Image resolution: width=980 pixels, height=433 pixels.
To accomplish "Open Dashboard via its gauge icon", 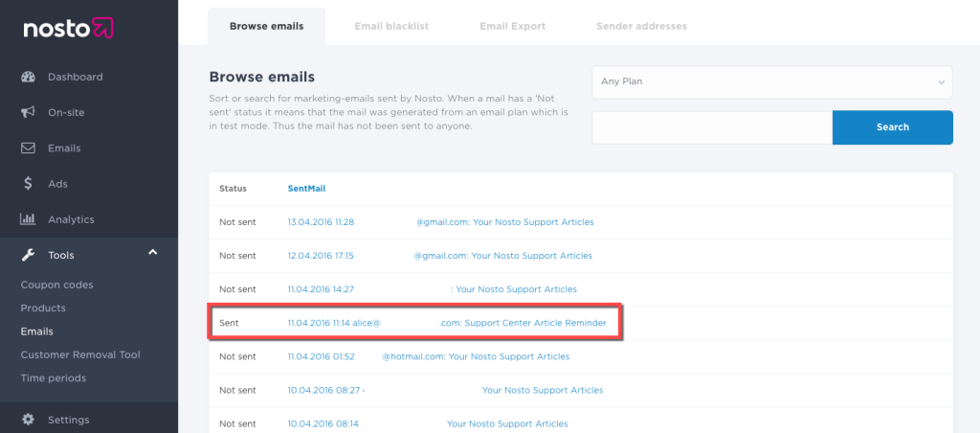I will tap(28, 77).
